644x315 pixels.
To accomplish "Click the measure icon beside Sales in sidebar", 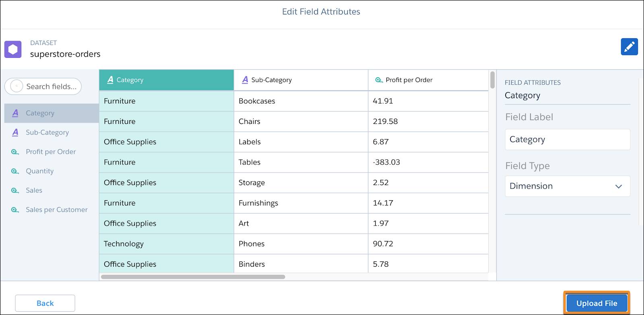I will [x=15, y=190].
